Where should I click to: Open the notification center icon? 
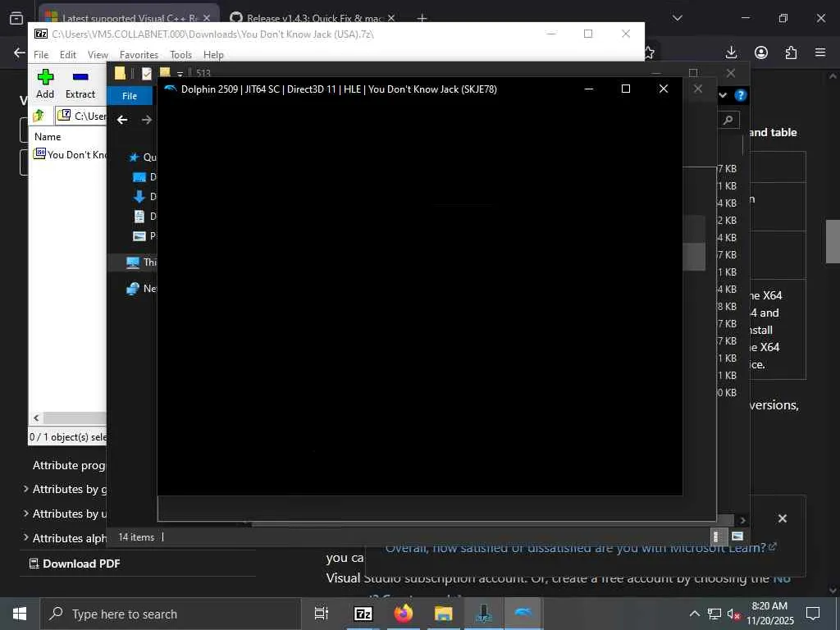[x=813, y=614]
